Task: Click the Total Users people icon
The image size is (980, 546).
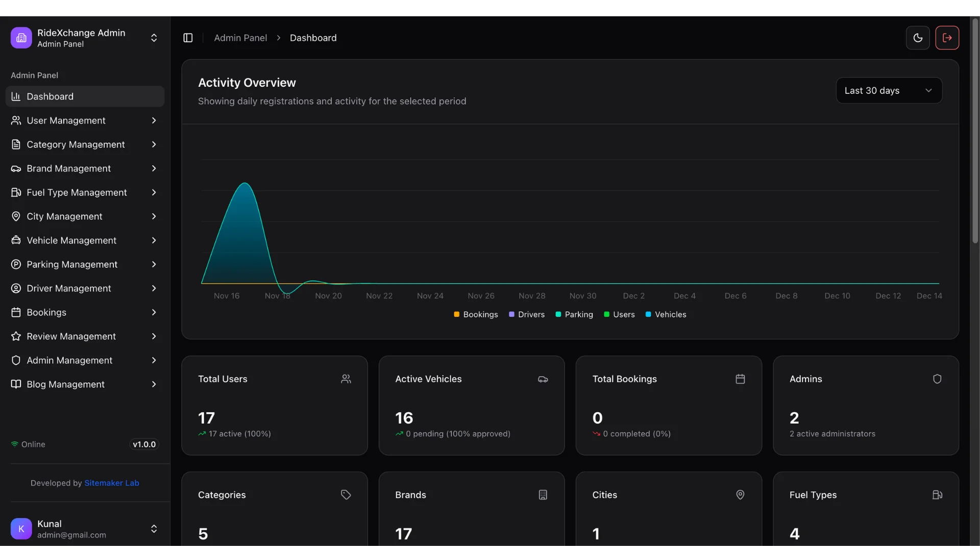Action: tap(346, 379)
